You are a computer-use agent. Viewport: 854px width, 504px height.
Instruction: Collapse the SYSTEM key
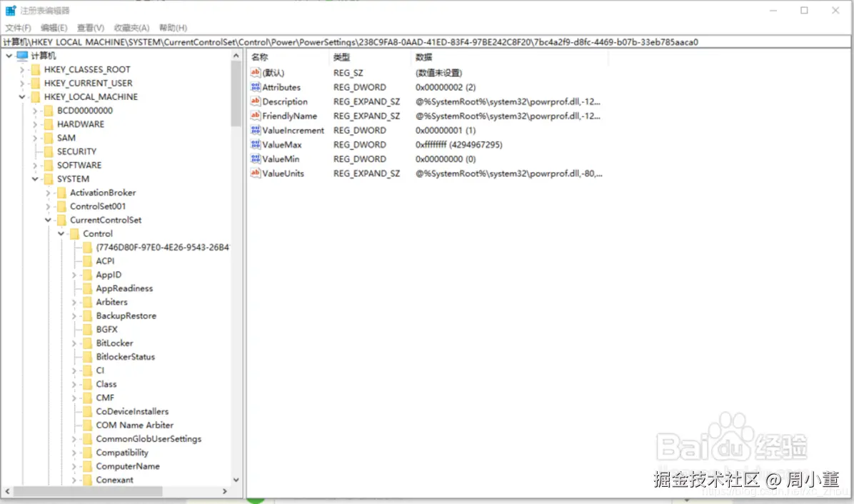tap(35, 179)
